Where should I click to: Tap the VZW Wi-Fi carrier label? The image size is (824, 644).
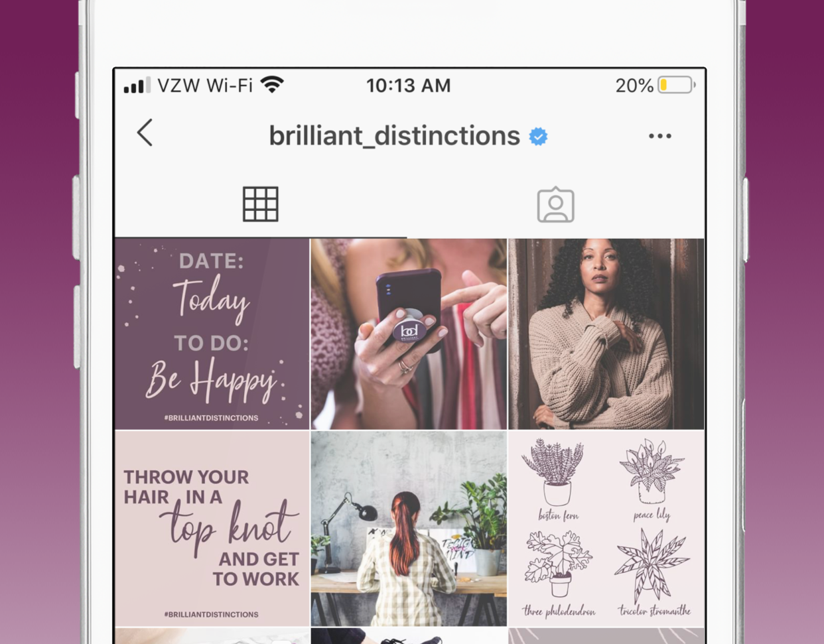pyautogui.click(x=205, y=86)
